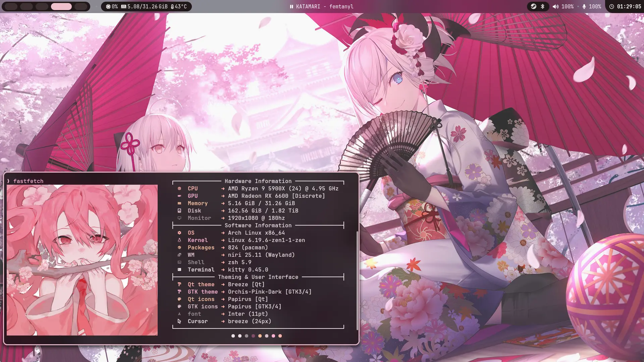The width and height of the screenshot is (644, 362).
Task: Switch to the first workspace pill
Action: pyautogui.click(x=11, y=6)
